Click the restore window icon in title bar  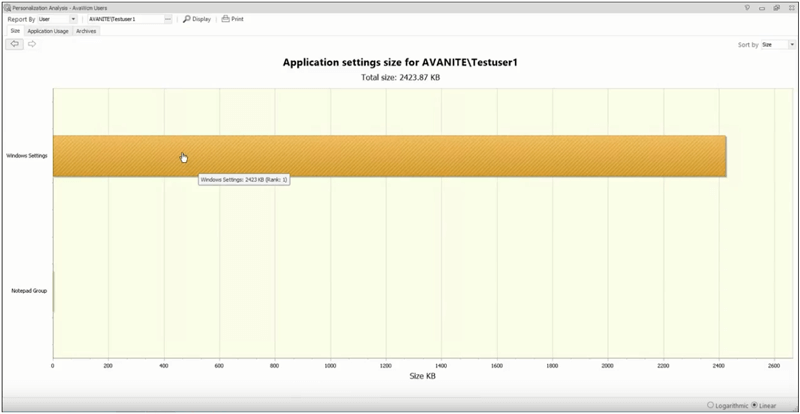pos(776,8)
